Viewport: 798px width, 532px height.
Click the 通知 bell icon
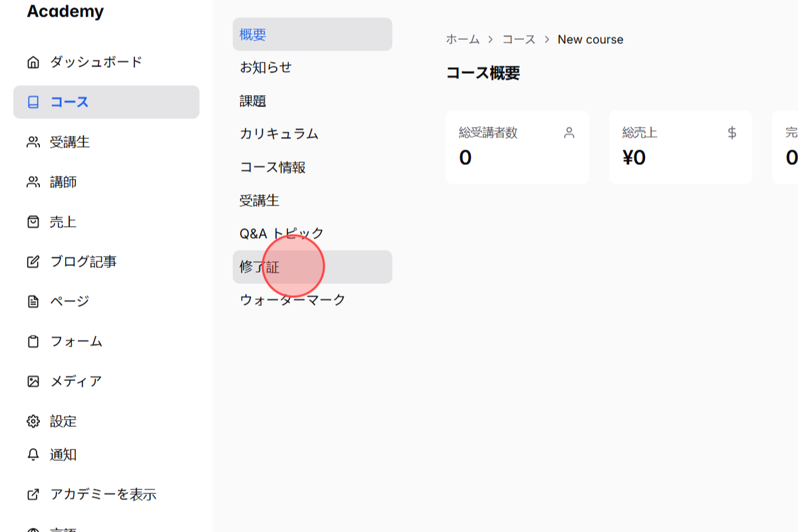click(32, 454)
